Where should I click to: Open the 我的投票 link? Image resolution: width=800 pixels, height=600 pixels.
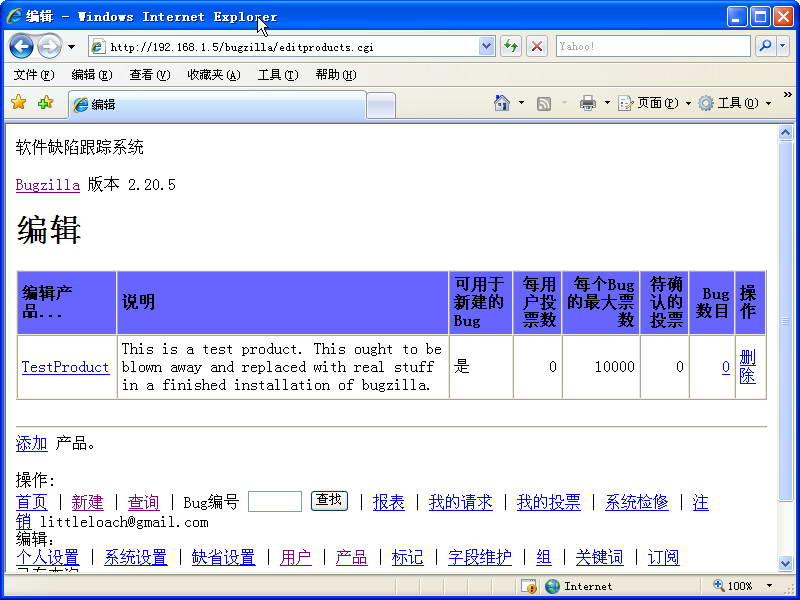point(548,503)
